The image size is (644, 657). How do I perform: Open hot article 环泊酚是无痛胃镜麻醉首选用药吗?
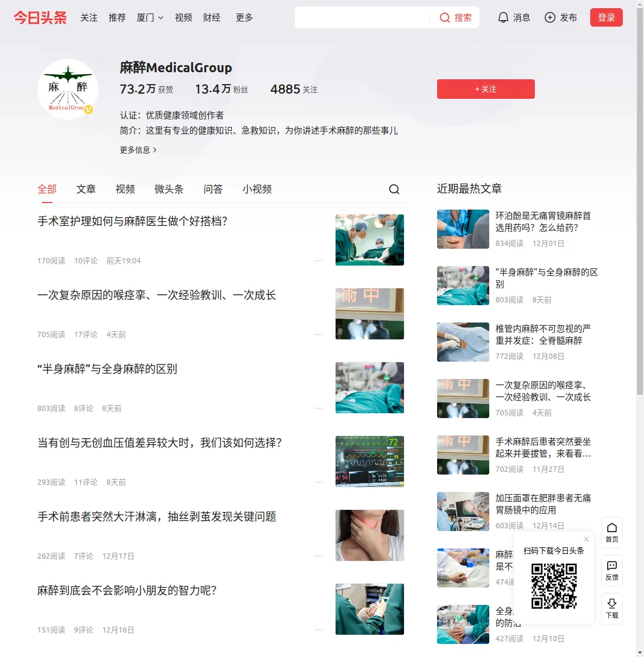(x=543, y=222)
